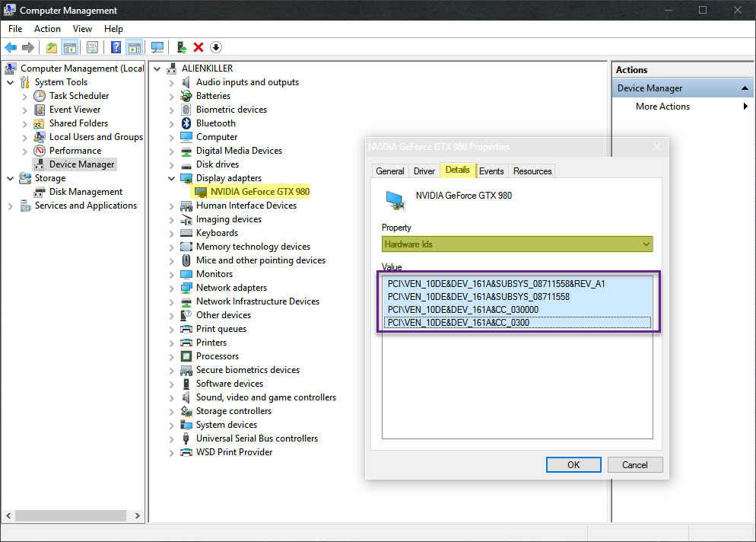Click the Batteries category icon

tap(186, 96)
